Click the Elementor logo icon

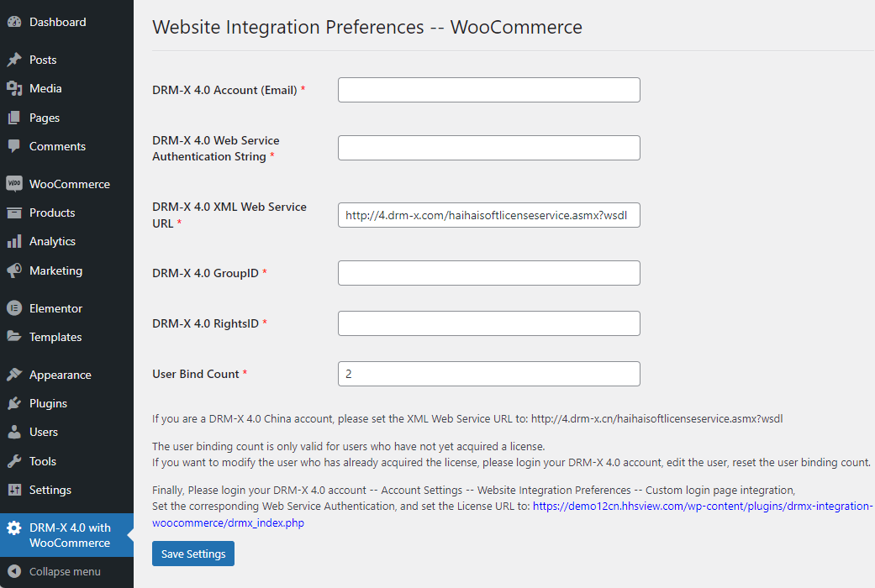click(x=14, y=308)
